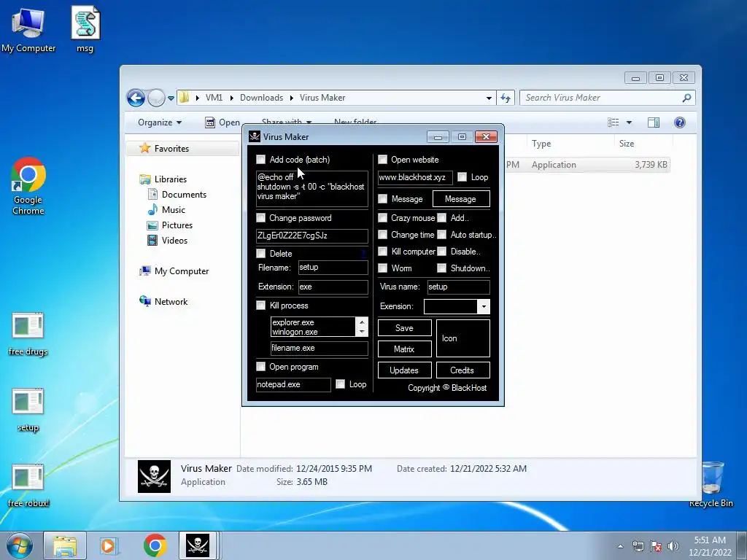This screenshot has height=560, width=747.
Task: Tick the Crazy mouse checkbox
Action: (382, 217)
